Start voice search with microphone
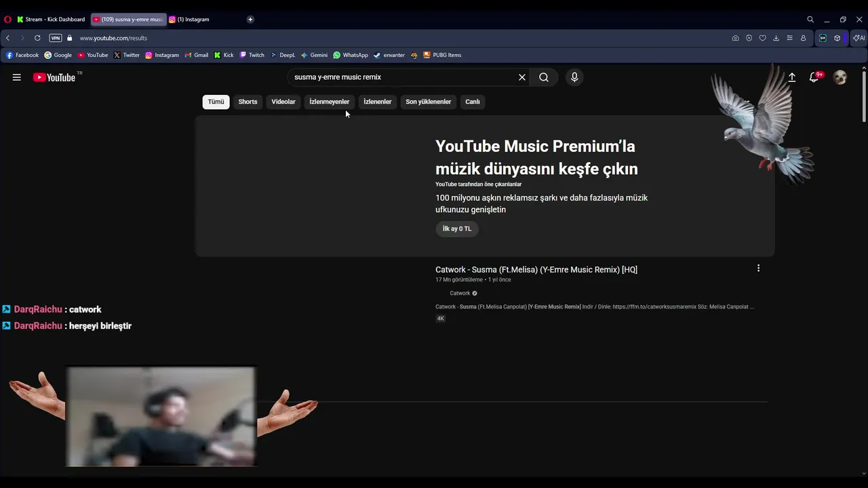The image size is (868, 488). coord(574,77)
